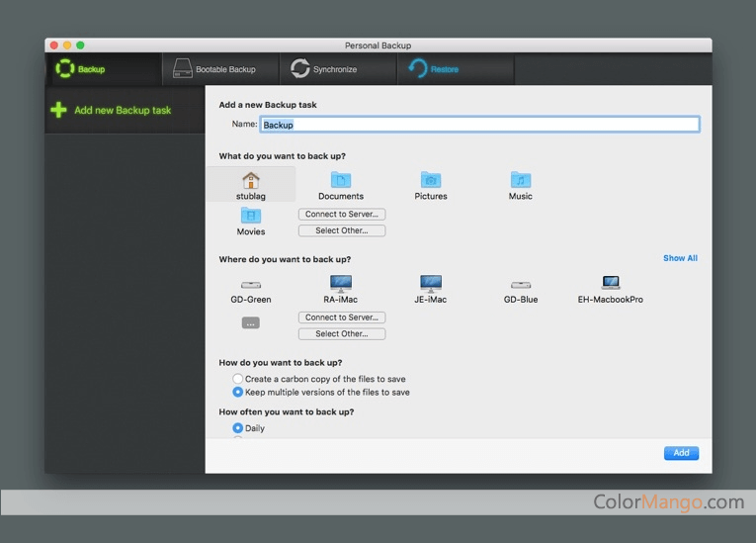Select JE-iMac as backup destination

[431, 284]
